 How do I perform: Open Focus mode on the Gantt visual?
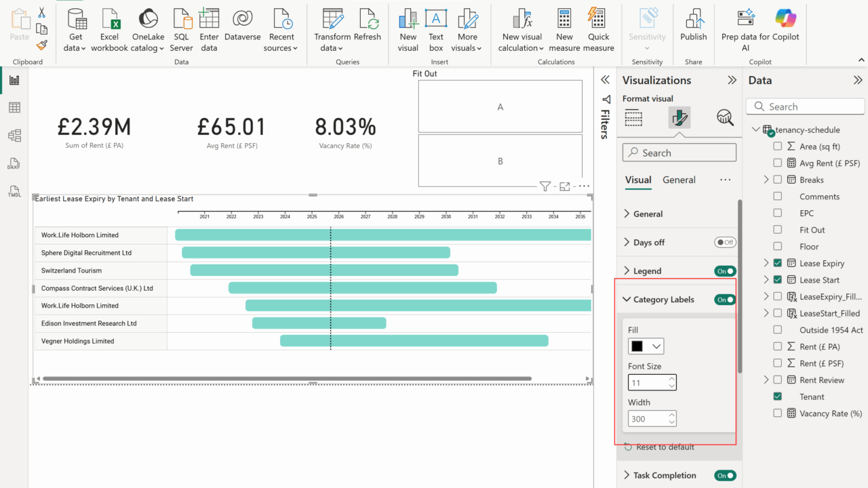pyautogui.click(x=564, y=186)
